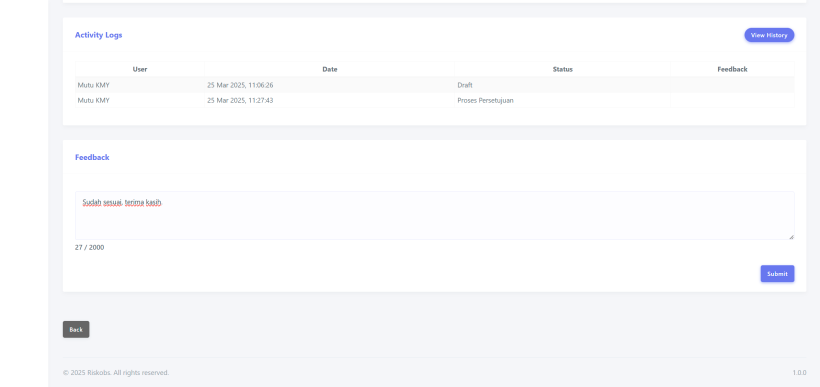Screen dimensions: 820x387
Task: Click the 27 / 2000 character counter
Action: [89, 247]
